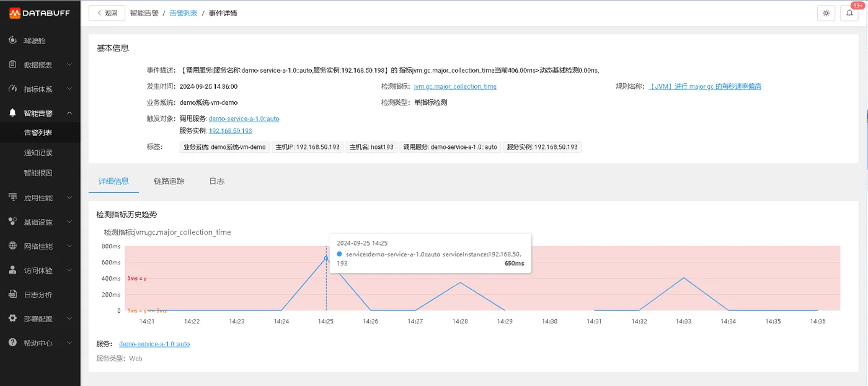
Task: Open the 驾驶舱 cockpit icon
Action: click(12, 40)
